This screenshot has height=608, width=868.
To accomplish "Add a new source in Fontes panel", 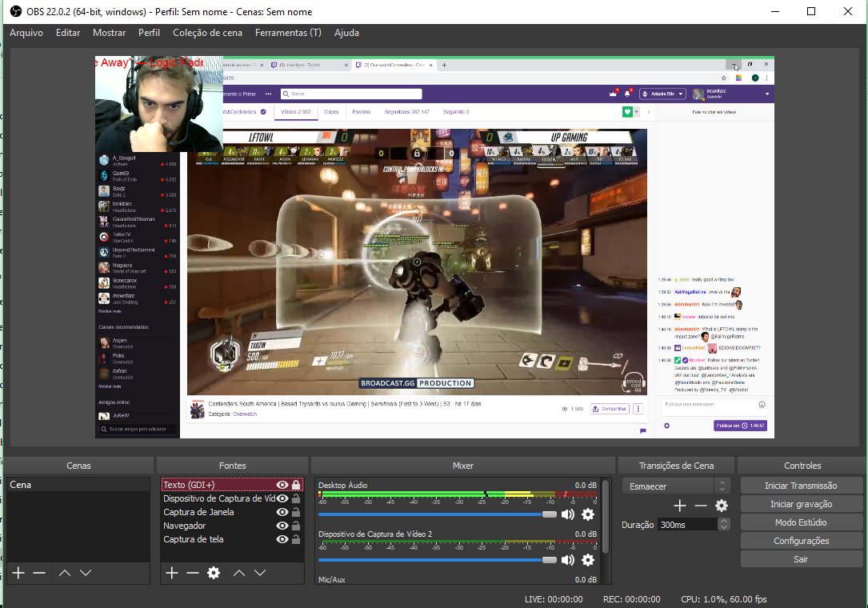I will coord(172,573).
